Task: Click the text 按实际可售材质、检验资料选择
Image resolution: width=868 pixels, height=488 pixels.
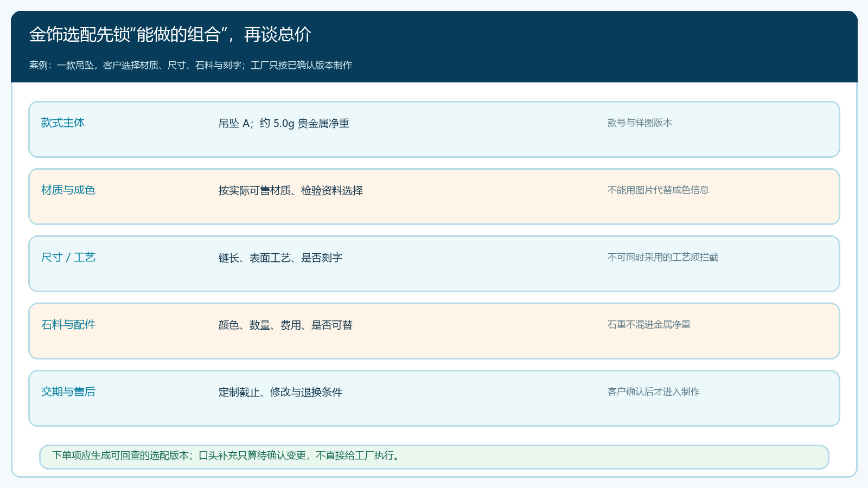Action: pos(291,190)
